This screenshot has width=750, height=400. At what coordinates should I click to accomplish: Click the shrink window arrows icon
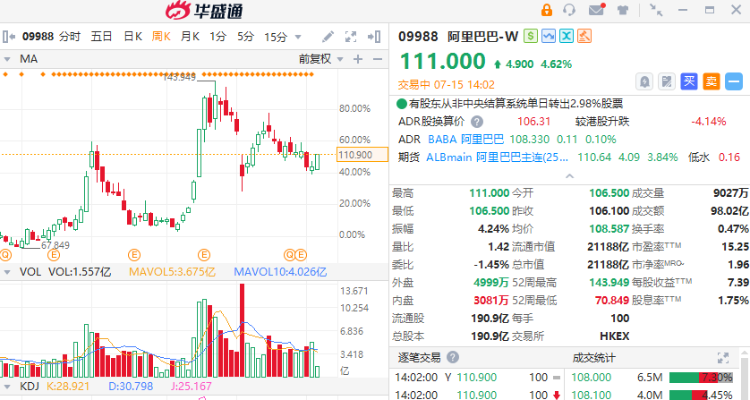pyautogui.click(x=656, y=10)
